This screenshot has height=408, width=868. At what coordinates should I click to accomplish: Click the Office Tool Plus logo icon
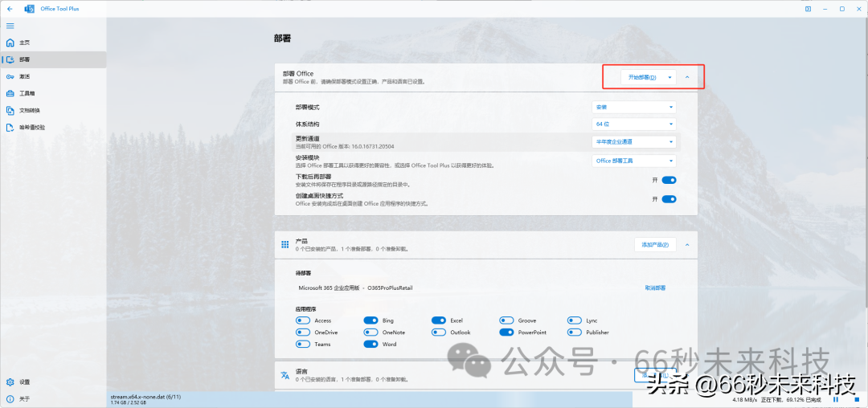[x=30, y=9]
